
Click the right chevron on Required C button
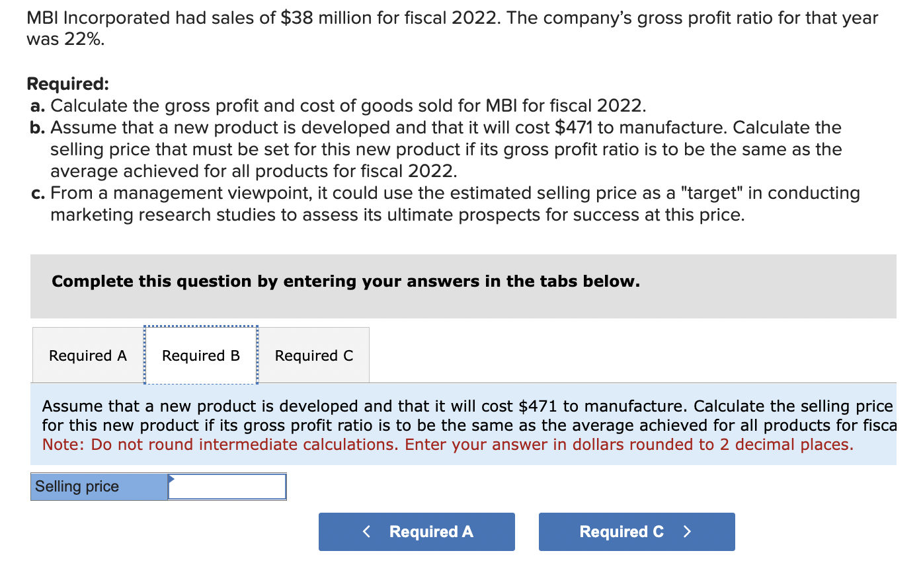coord(687,532)
